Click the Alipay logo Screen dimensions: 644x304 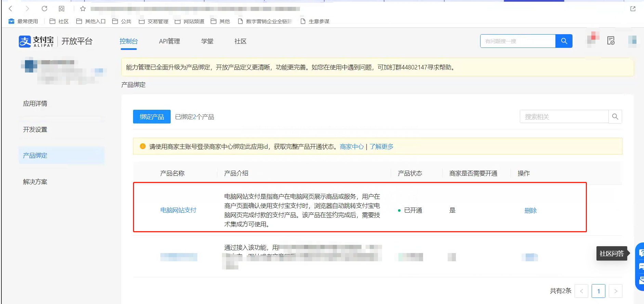(x=36, y=41)
